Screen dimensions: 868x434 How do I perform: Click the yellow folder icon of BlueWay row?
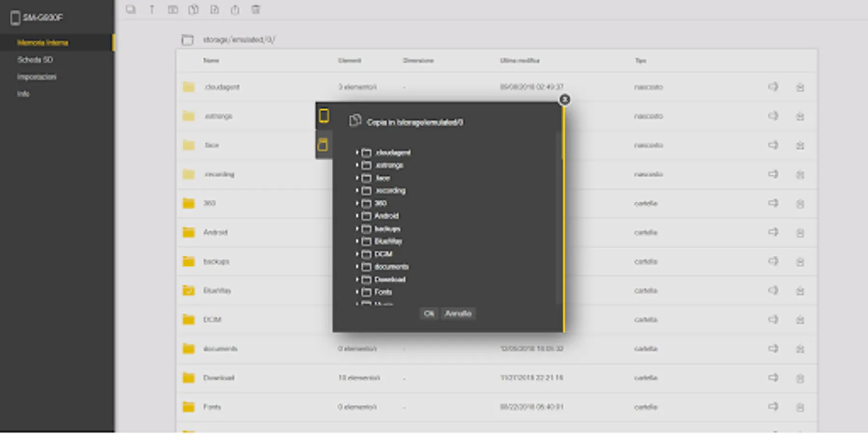tap(189, 290)
